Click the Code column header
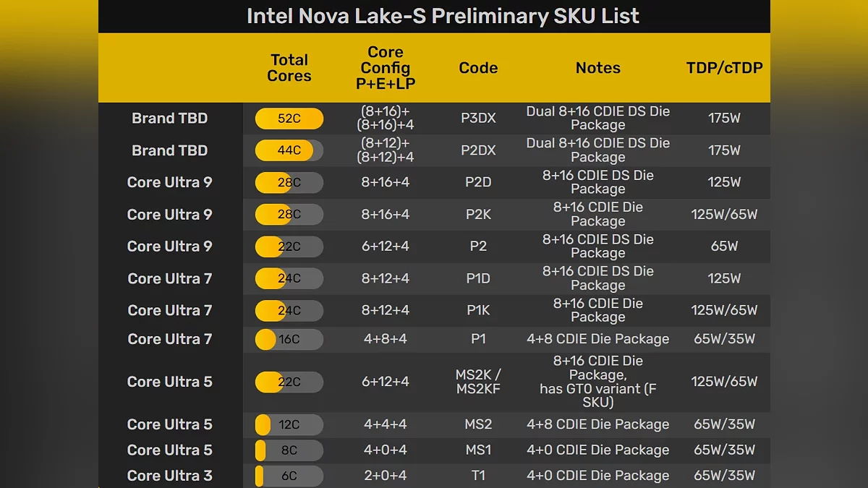This screenshot has height=488, width=868. [478, 68]
